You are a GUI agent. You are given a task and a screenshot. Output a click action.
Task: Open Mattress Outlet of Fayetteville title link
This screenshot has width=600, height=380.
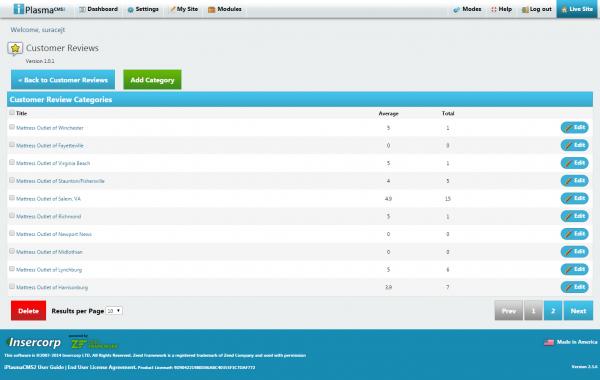click(50, 145)
